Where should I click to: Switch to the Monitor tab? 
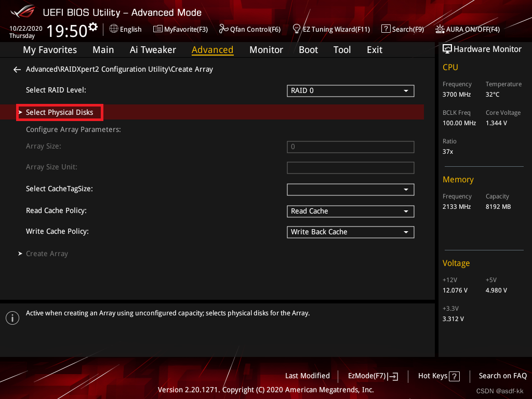[x=266, y=50]
